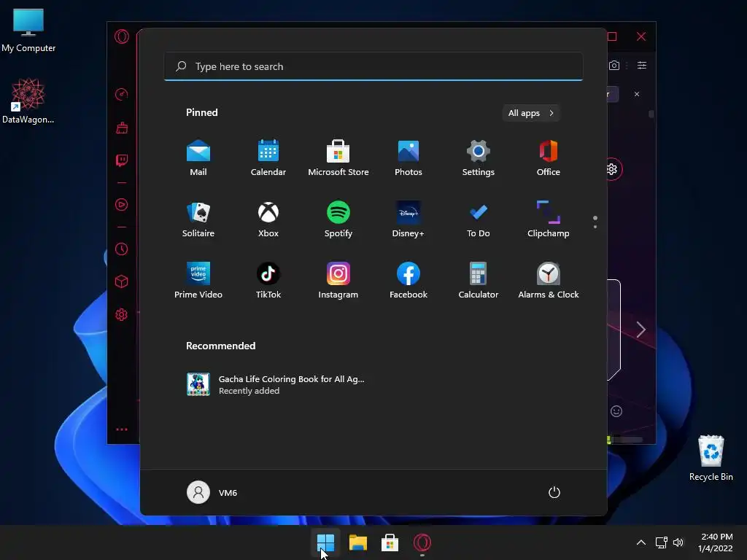Launch Microsoft Store from pinned apps

coord(338,158)
